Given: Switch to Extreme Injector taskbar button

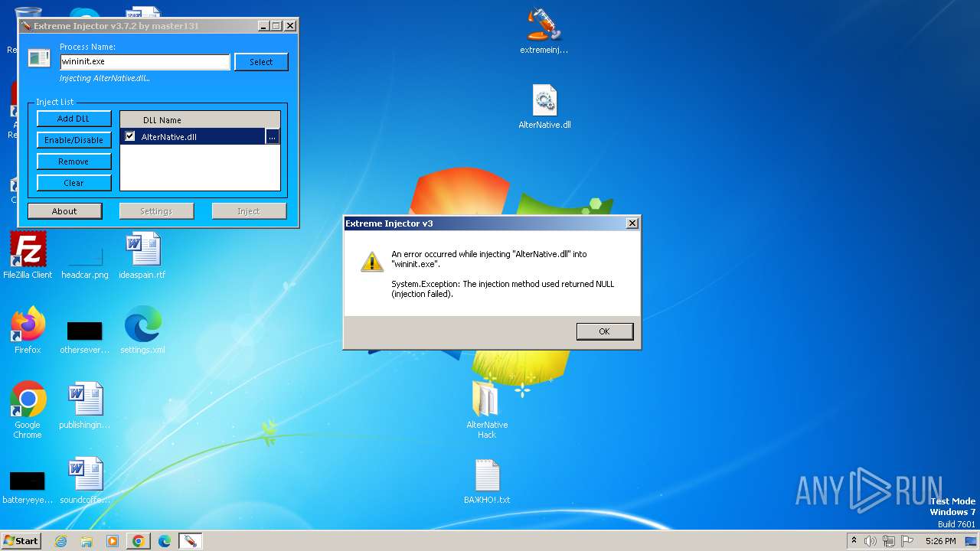Looking at the screenshot, I should click(190, 541).
